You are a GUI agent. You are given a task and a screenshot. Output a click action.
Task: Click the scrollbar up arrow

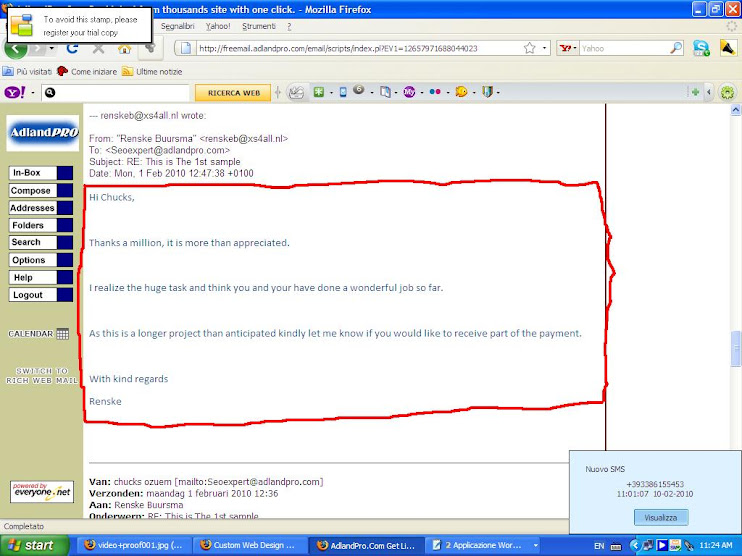736,110
